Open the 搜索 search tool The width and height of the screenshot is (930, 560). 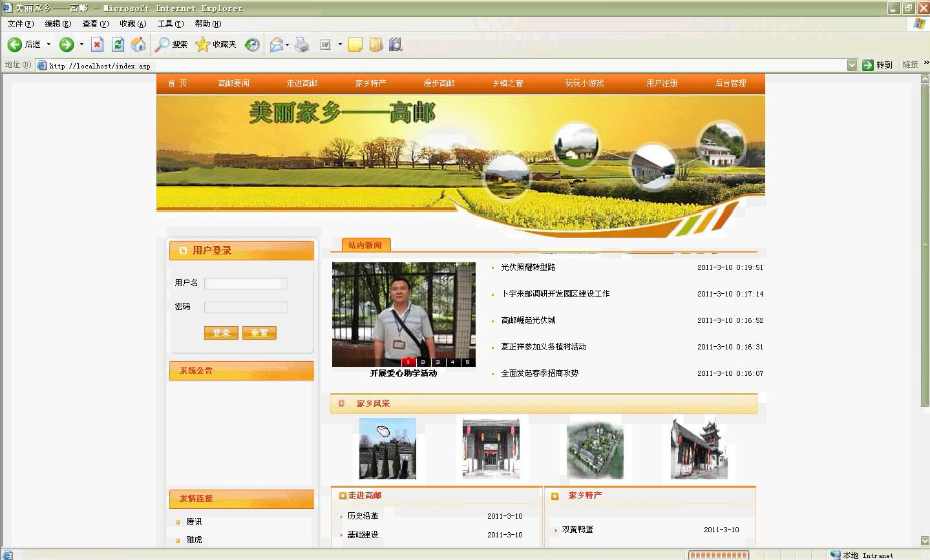coord(172,45)
